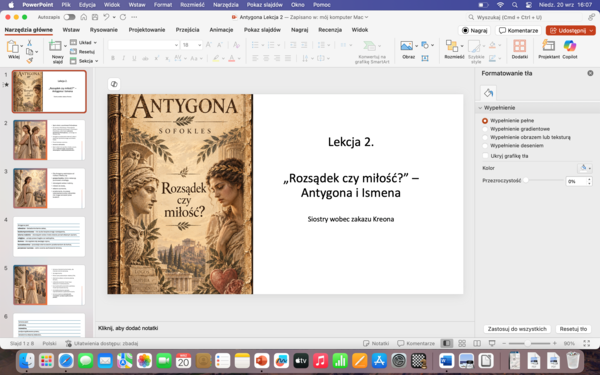Open the Sekcja dropdown
Image resolution: width=600 pixels, height=375 pixels.
tap(84, 61)
